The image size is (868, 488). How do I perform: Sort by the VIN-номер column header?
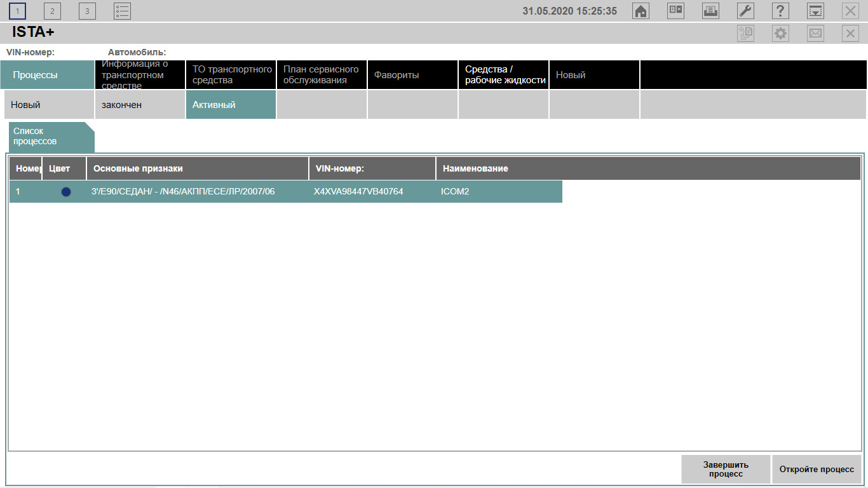point(372,168)
